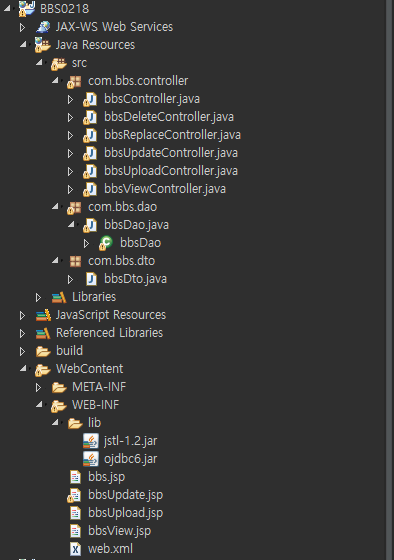Image resolution: width=394 pixels, height=560 pixels.
Task: Click the src source folder icon
Action: pos(59,63)
